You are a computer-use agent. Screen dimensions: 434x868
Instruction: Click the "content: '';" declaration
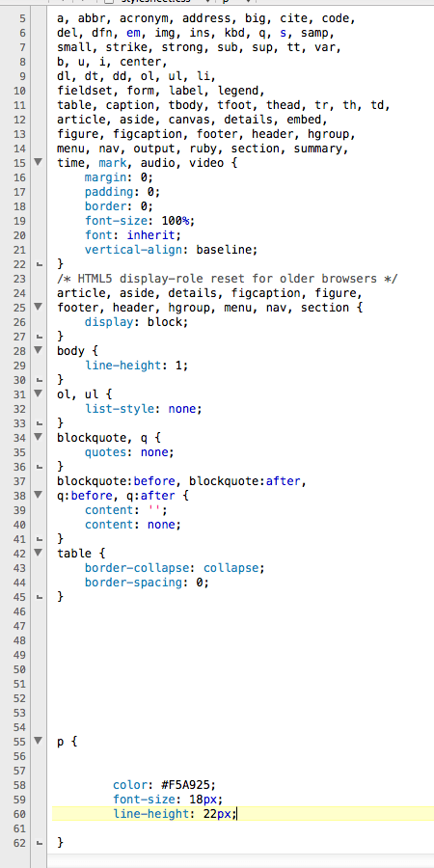click(x=125, y=510)
